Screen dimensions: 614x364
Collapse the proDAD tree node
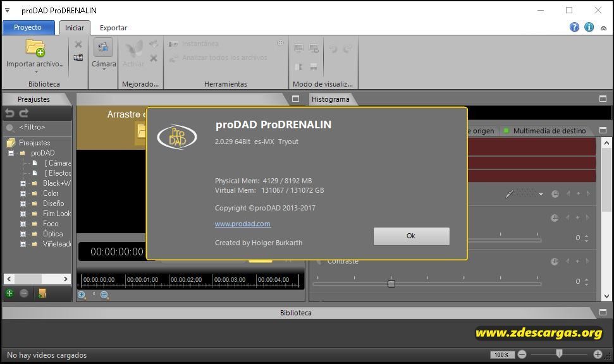(x=11, y=153)
